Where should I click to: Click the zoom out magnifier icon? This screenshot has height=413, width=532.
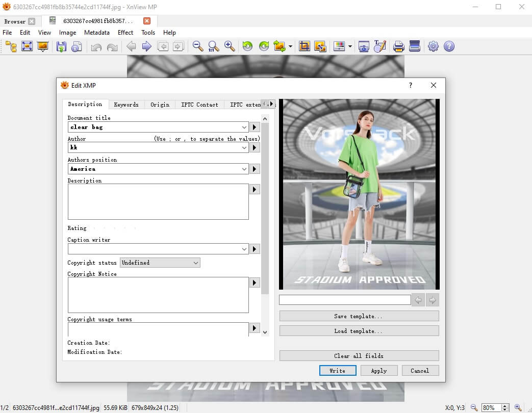coord(198,46)
